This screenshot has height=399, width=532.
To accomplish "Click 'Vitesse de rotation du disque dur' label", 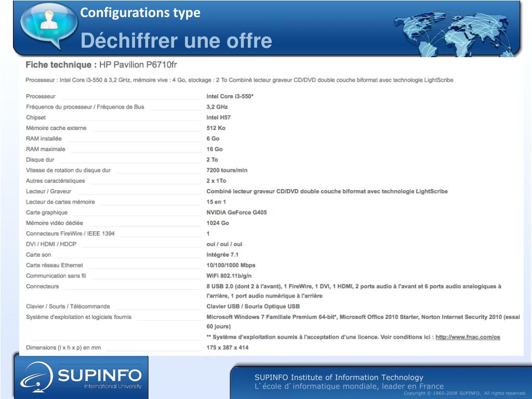I will (68, 170).
